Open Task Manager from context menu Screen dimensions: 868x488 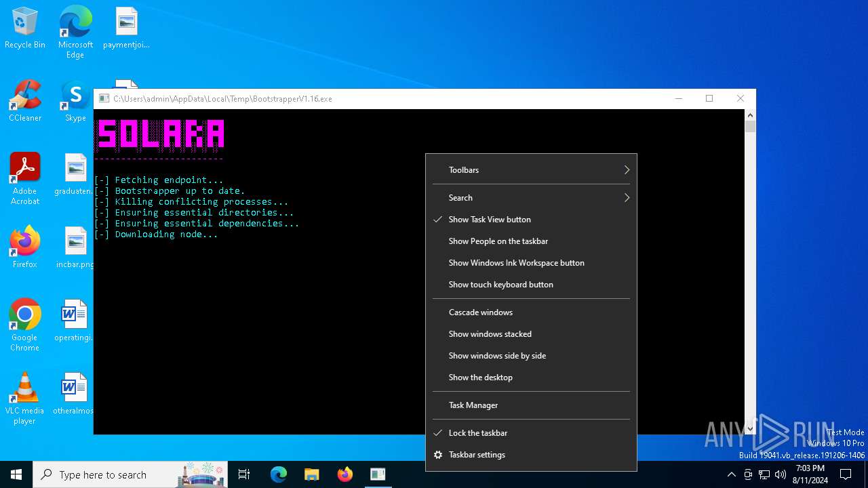[532, 405]
